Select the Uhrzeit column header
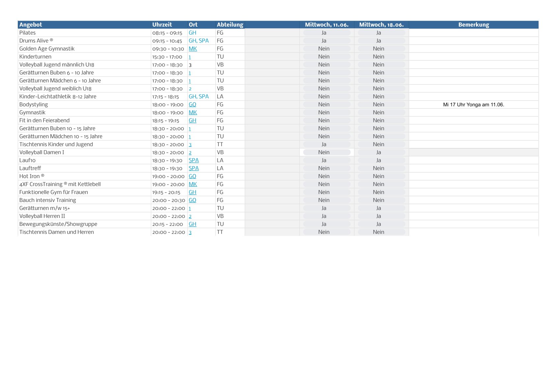 click(x=169, y=25)
